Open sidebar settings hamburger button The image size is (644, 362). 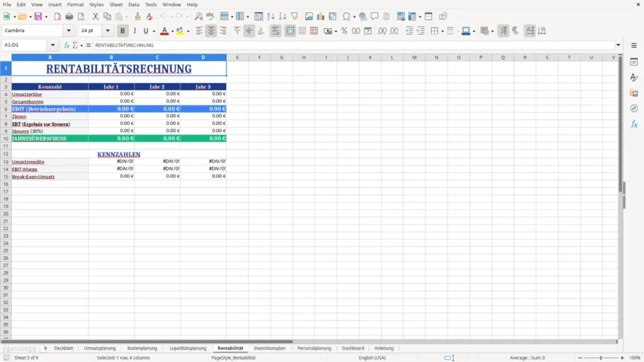634,45
